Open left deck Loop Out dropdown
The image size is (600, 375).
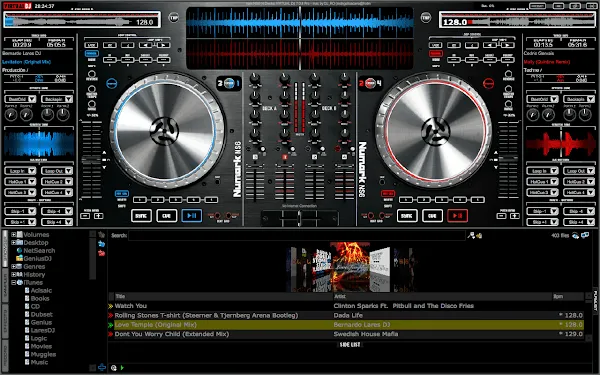(x=57, y=171)
